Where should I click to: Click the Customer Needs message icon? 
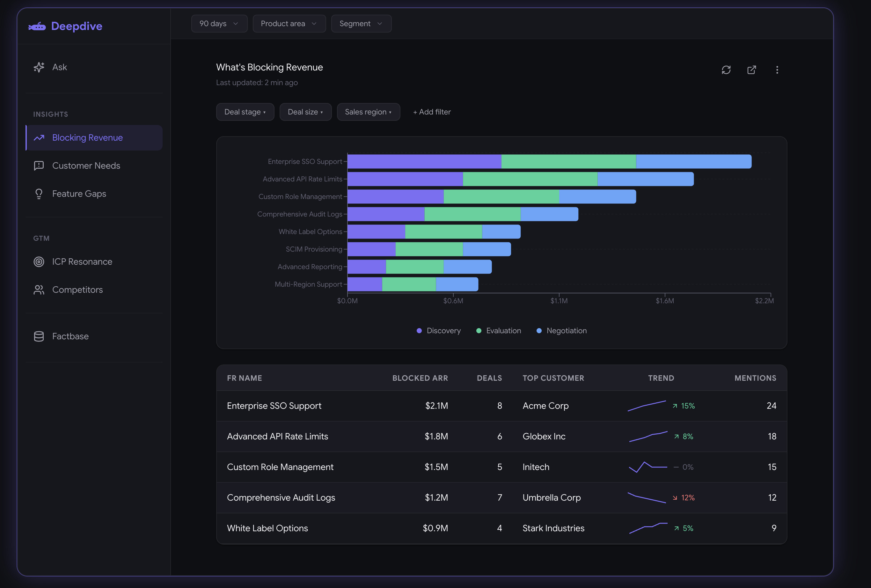pyautogui.click(x=39, y=165)
